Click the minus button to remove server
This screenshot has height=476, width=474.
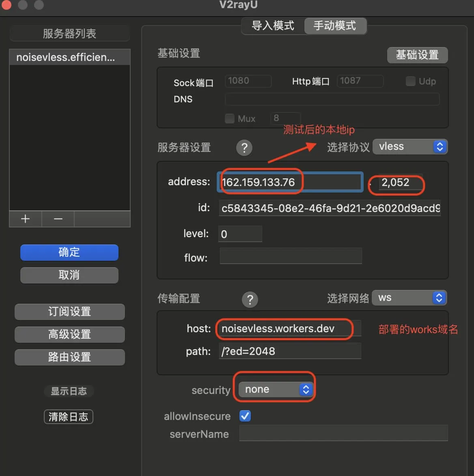click(58, 219)
